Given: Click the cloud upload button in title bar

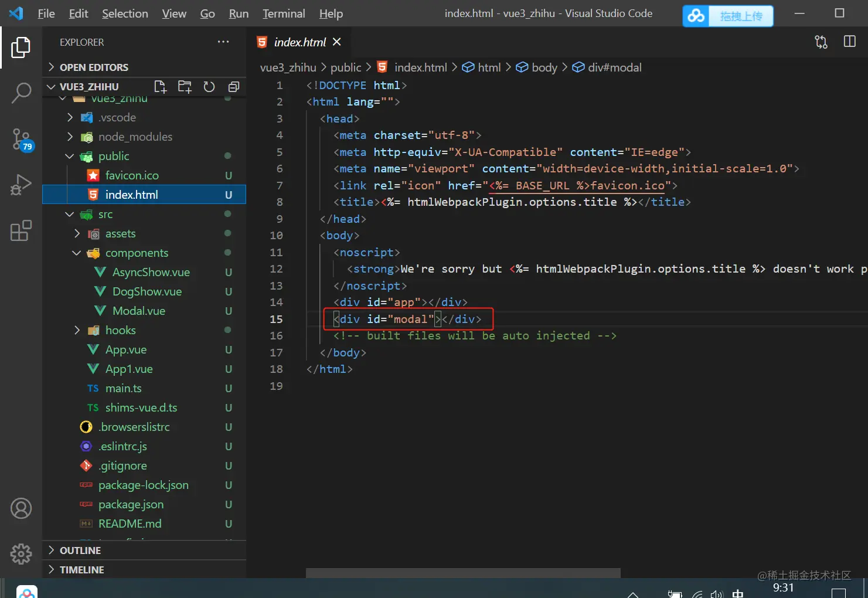Looking at the screenshot, I should (728, 16).
